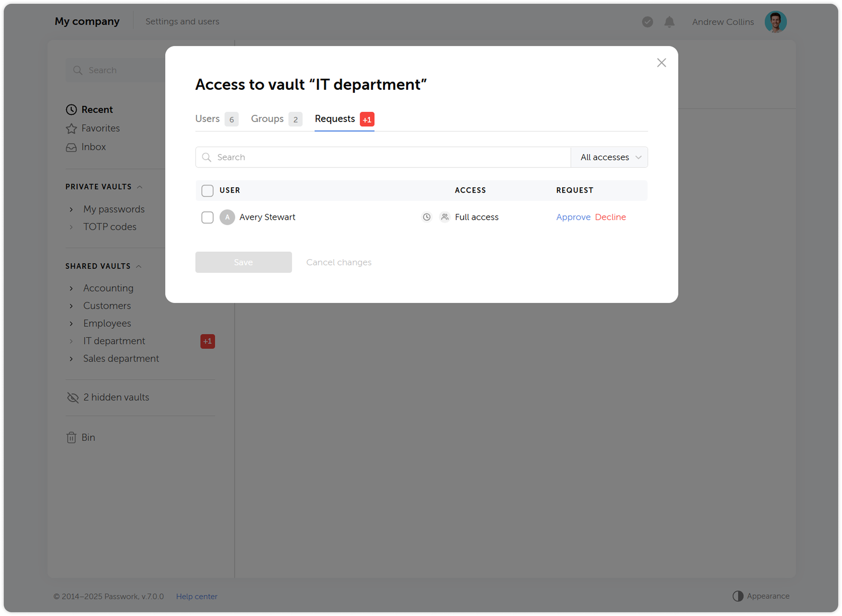842x616 pixels.
Task: Open the Groups tab
Action: pos(267,119)
